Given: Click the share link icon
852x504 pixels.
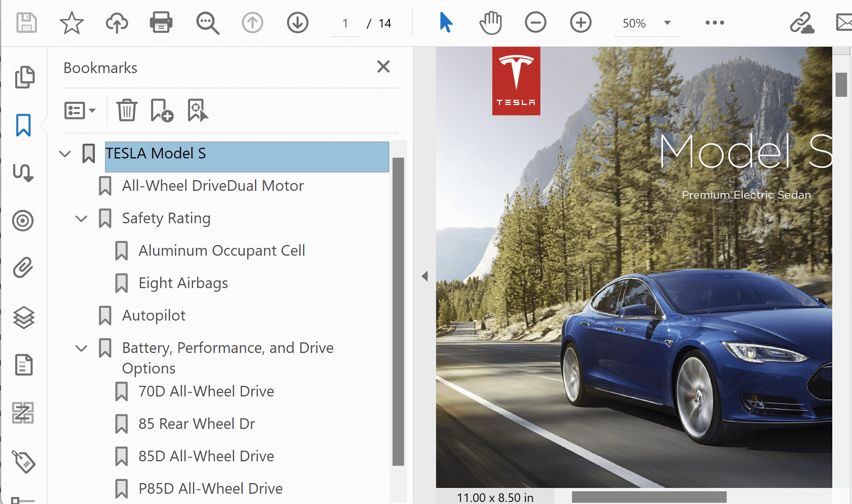Looking at the screenshot, I should coord(802,23).
